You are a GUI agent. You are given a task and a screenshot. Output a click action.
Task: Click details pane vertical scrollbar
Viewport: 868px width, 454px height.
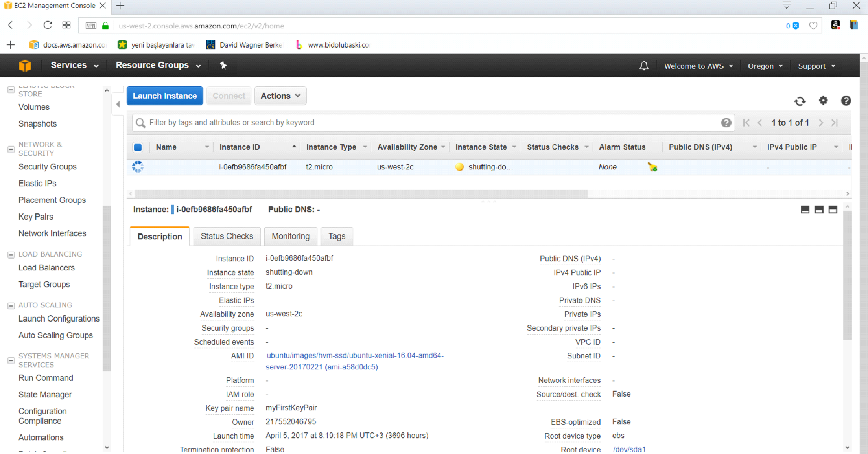point(847,275)
